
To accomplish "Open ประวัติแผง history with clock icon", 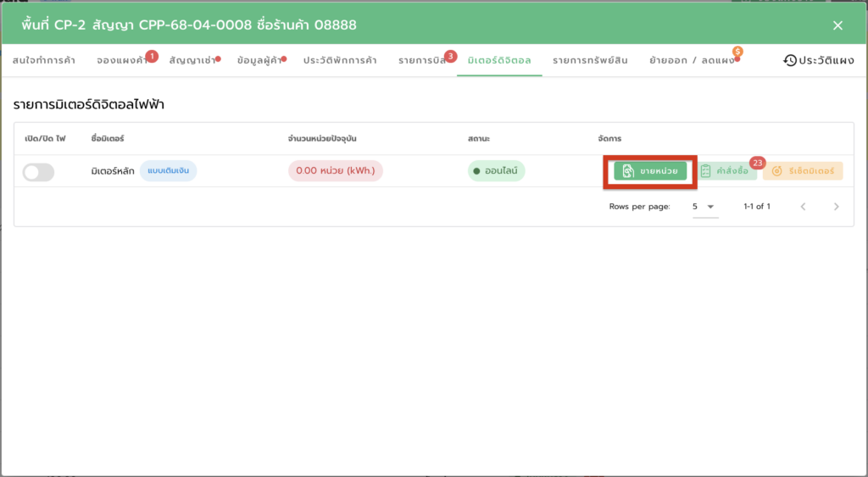I will click(x=819, y=61).
